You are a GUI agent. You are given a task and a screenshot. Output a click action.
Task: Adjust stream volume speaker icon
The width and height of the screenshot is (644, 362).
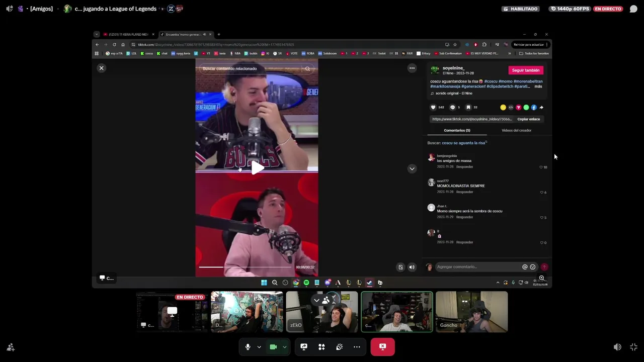[x=617, y=347]
